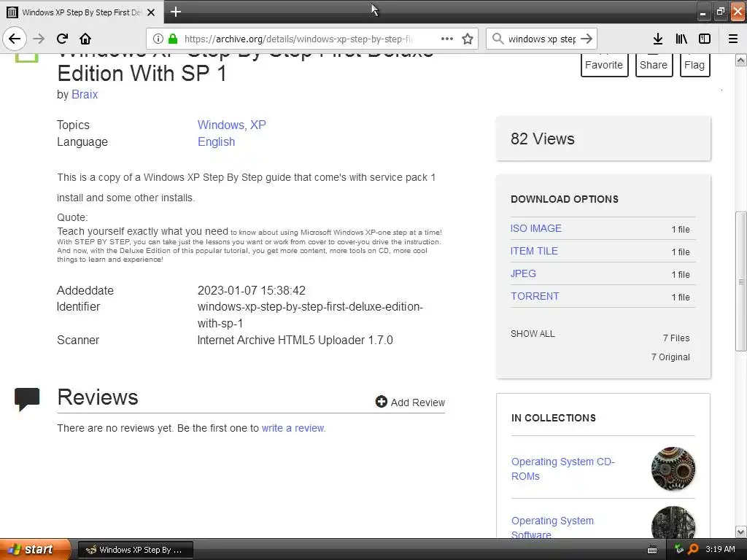
Task: Go back to the previous page
Action: click(x=15, y=39)
